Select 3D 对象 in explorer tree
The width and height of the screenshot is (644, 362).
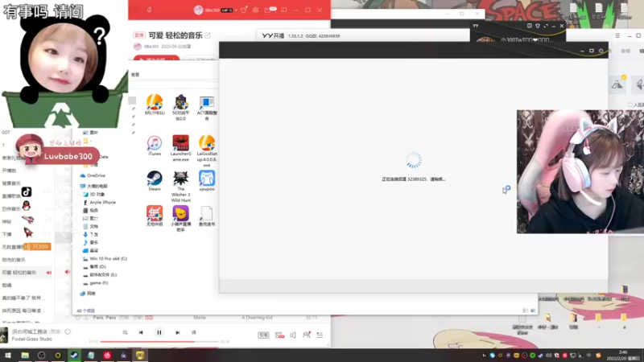point(94,194)
